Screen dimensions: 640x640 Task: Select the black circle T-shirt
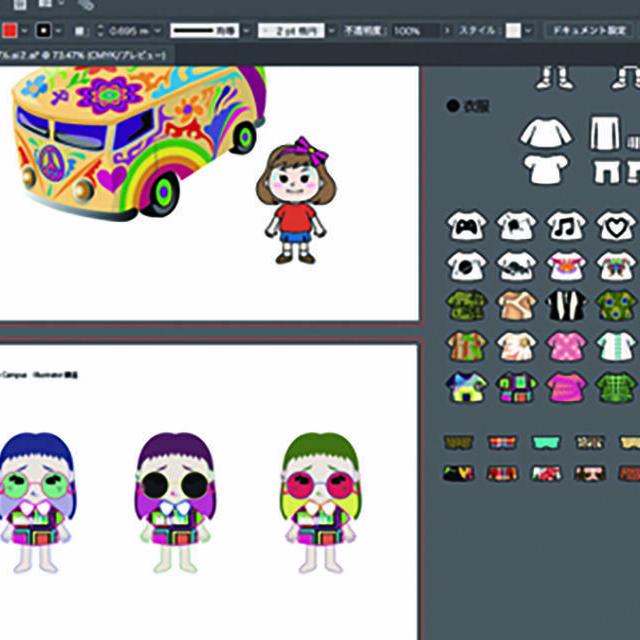pos(467,266)
